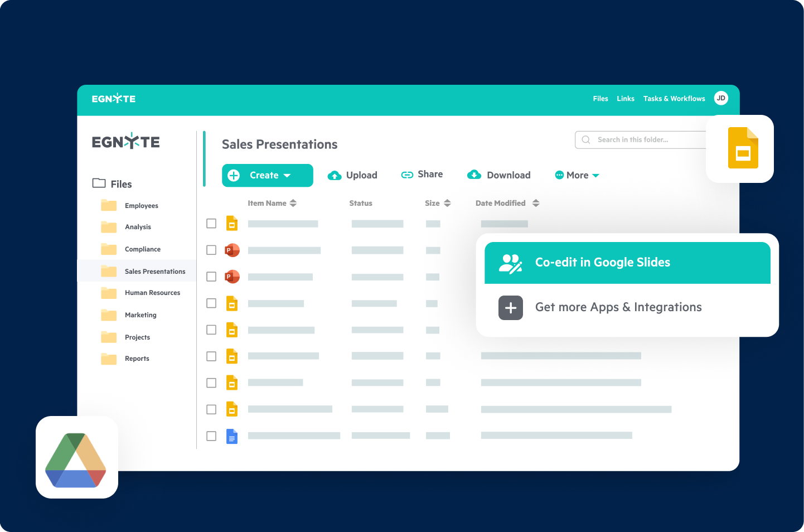804x532 pixels.
Task: Click the Google Drive icon at bottom left
Action: pyautogui.click(x=76, y=457)
